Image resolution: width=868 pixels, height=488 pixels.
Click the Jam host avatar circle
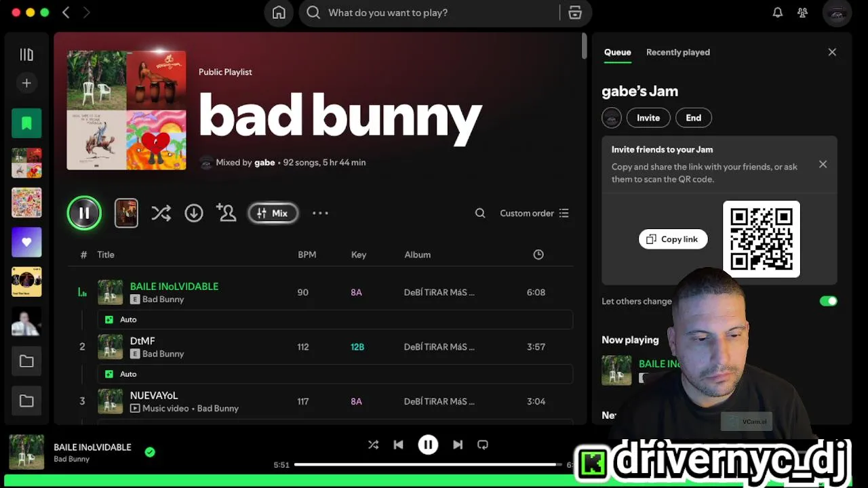612,118
